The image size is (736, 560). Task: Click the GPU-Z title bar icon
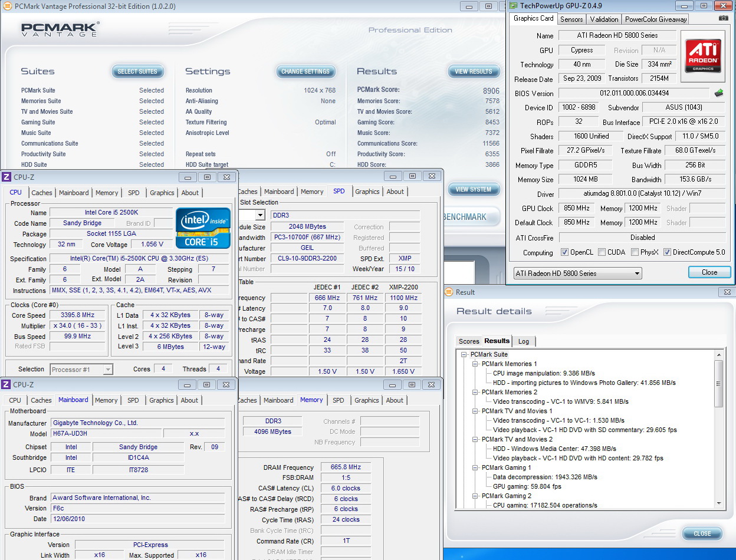click(x=512, y=6)
